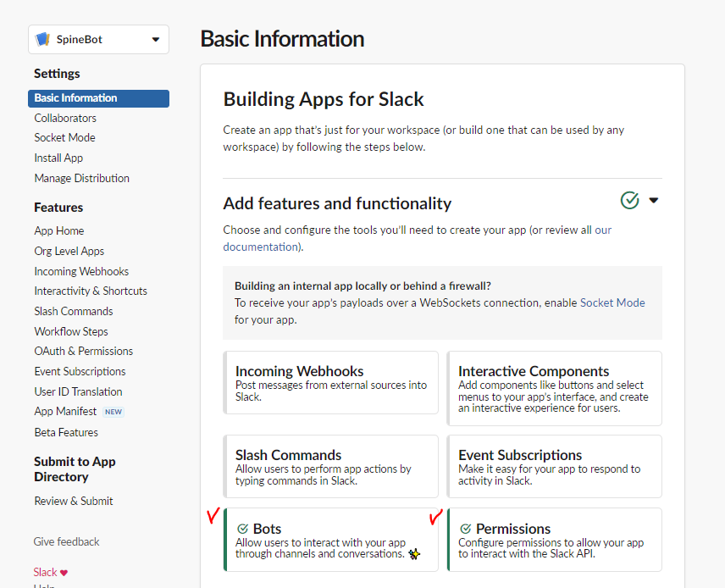
Task: Open the Incoming Webhooks feature card
Action: point(330,383)
